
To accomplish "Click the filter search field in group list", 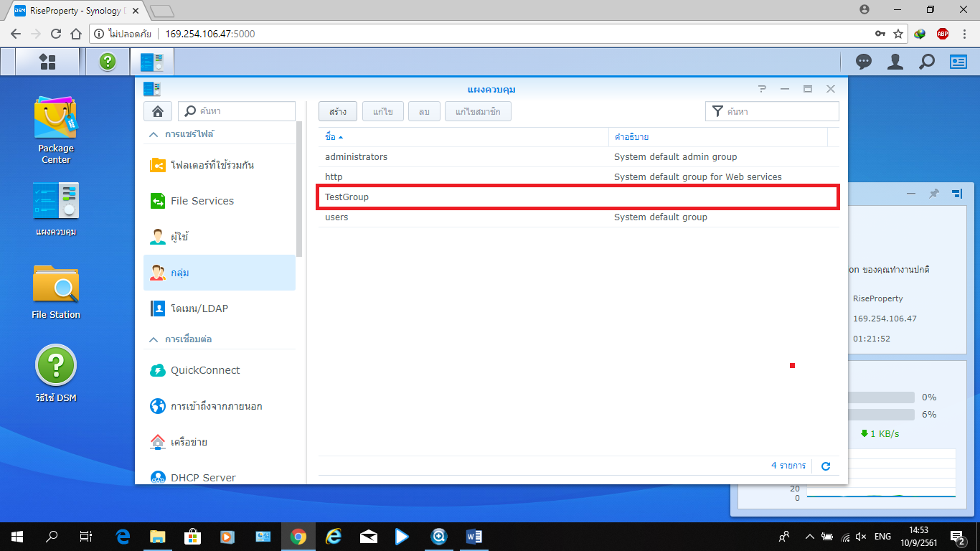I will (x=779, y=111).
